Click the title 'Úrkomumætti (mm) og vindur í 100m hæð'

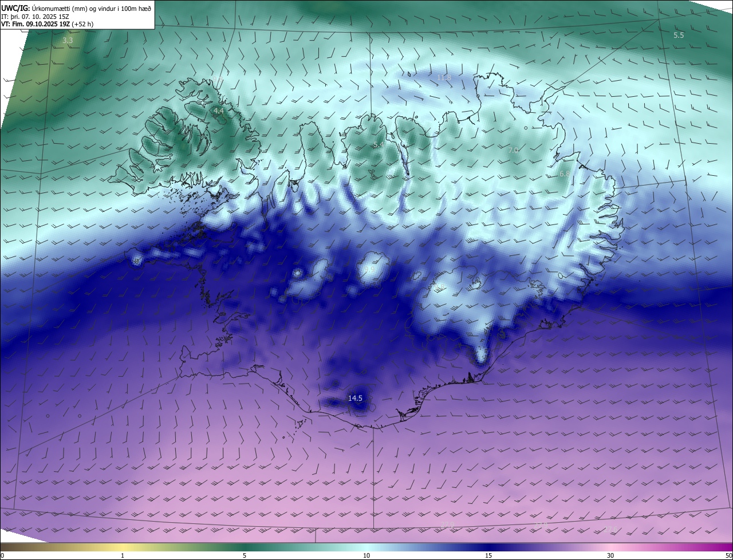[92, 8]
